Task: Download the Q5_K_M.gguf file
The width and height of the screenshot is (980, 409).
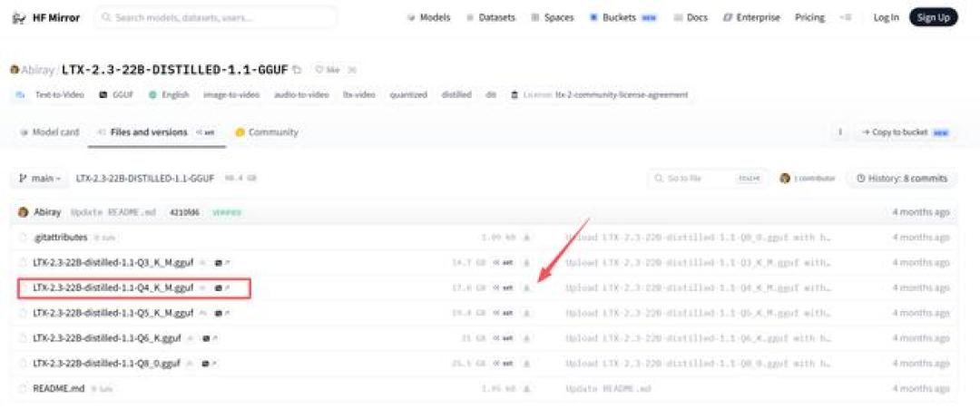Action: [526, 313]
